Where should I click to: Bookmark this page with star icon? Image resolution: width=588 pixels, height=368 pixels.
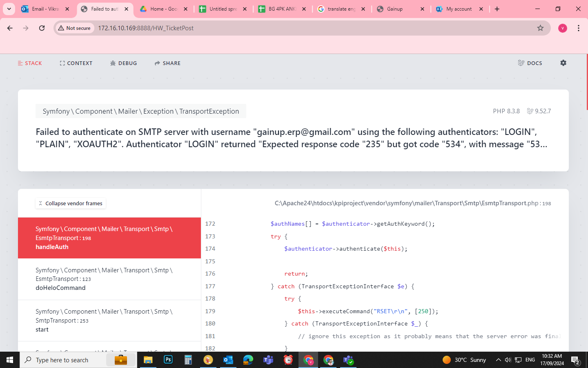click(540, 28)
